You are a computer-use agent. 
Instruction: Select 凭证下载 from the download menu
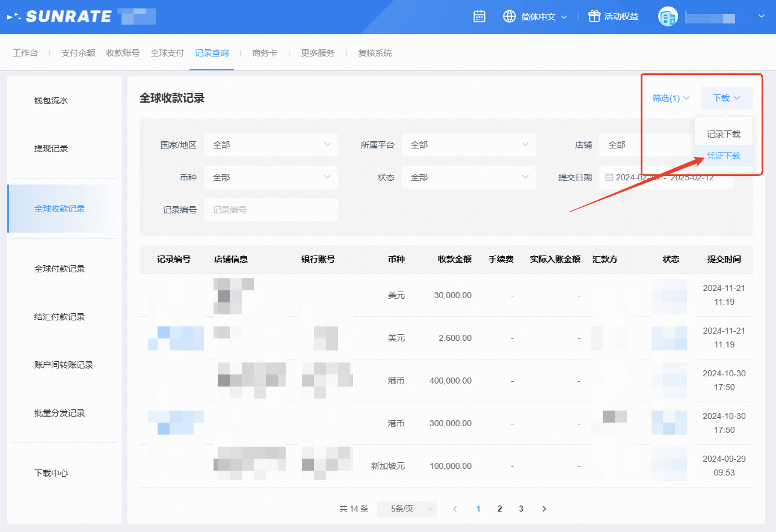pos(723,156)
